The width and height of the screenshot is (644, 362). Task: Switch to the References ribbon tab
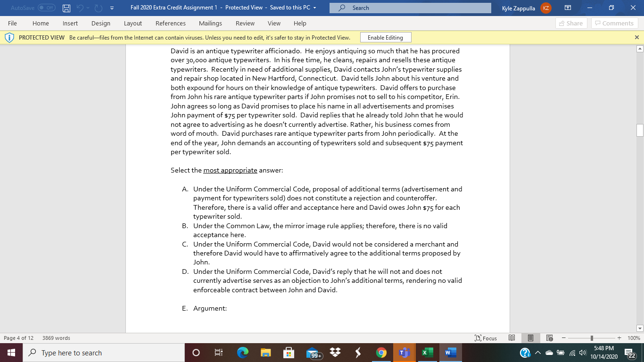[x=171, y=23]
